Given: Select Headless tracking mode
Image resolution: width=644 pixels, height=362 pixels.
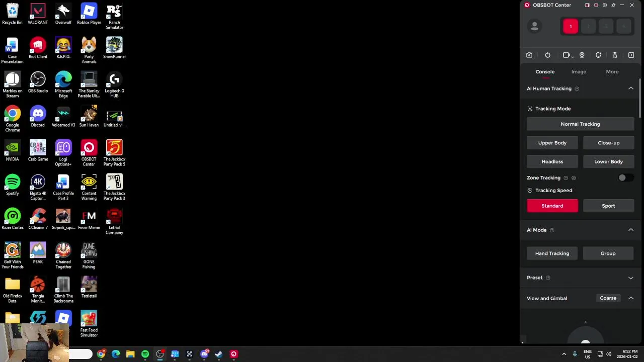Looking at the screenshot, I should [552, 161].
